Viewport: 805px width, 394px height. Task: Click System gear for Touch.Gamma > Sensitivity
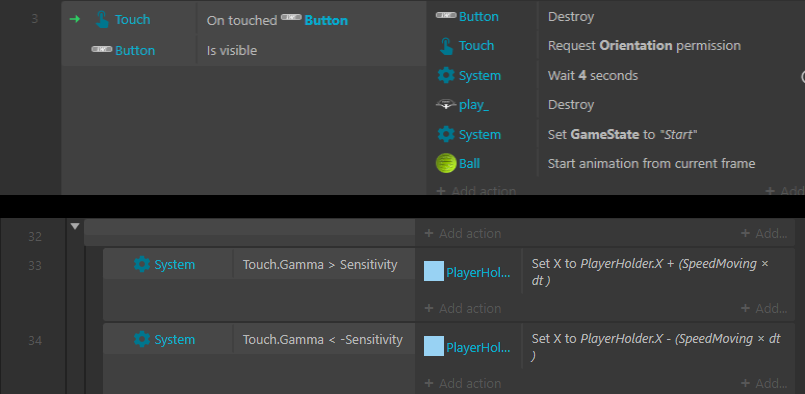coord(142,264)
